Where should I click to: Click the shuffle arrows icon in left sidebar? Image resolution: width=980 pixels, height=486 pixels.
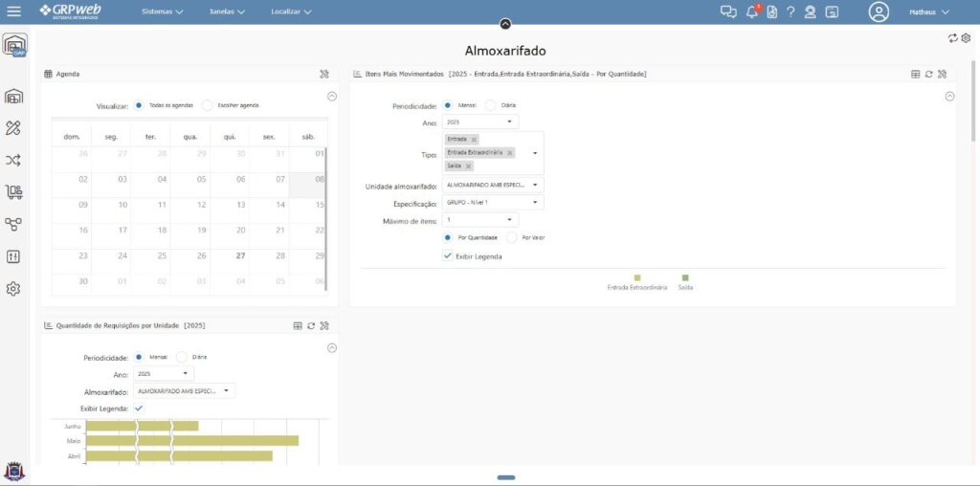click(x=13, y=160)
